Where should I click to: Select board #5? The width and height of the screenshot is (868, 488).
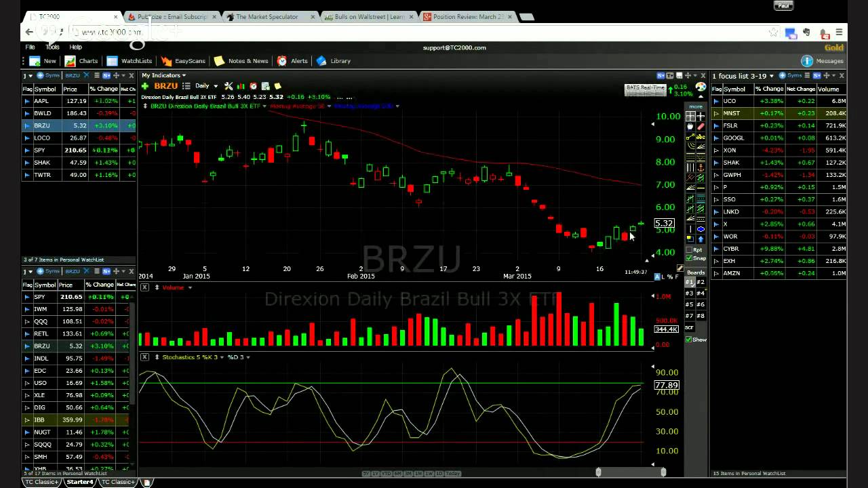tap(690, 304)
